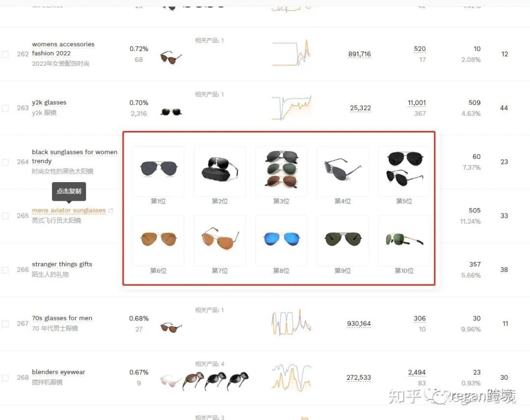The width and height of the screenshot is (530, 420).
Task: Tick the checkbox for row 263
Action: click(5, 108)
